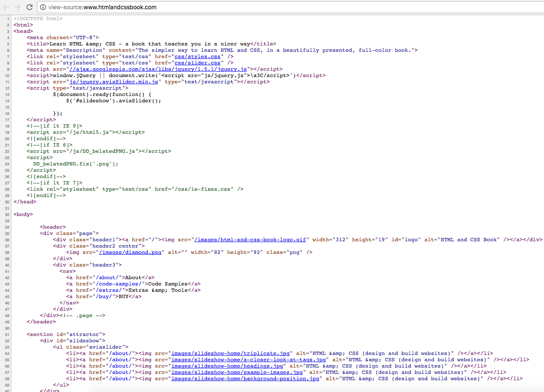The image size is (544, 392).
Task: Click the Extras &amp; Tools anchor line
Action: click(133, 290)
